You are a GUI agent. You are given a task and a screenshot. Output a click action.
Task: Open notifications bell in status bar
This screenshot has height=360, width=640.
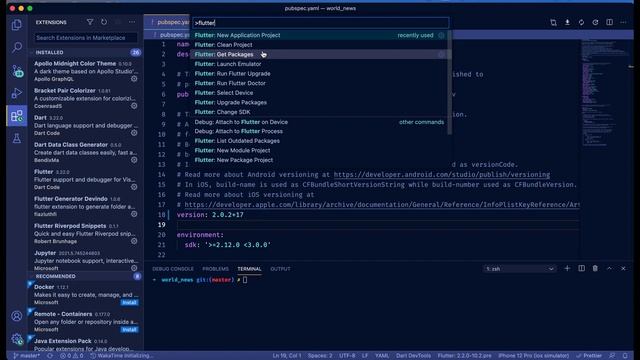(x=625, y=356)
